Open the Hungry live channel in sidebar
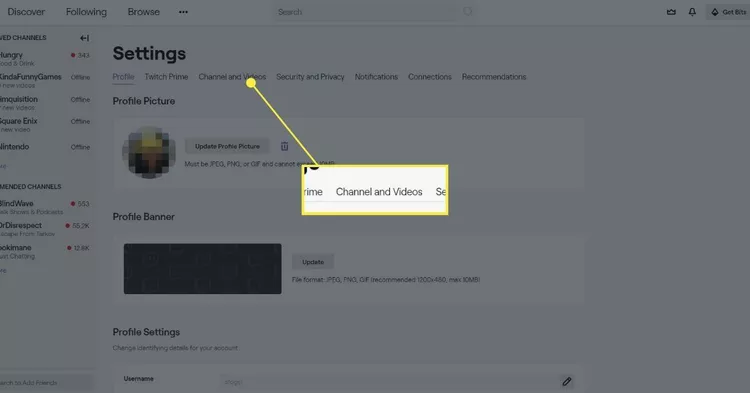The height and width of the screenshot is (393, 750). pyautogui.click(x=45, y=58)
